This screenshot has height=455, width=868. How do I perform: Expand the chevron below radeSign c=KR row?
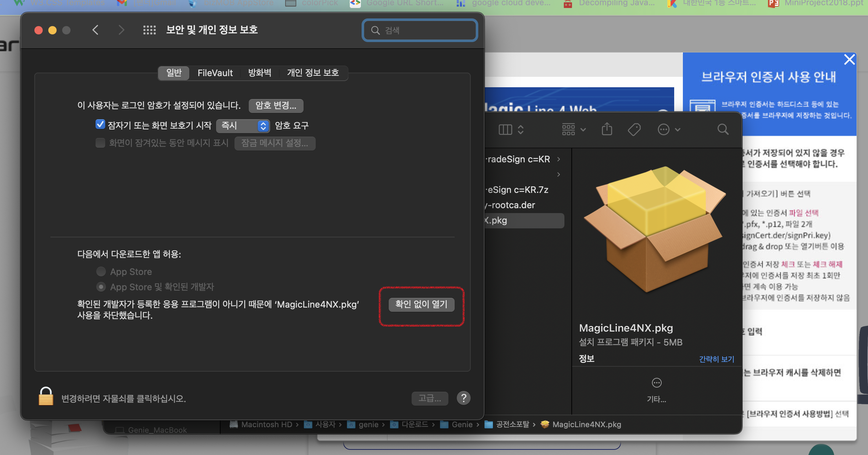(x=559, y=174)
